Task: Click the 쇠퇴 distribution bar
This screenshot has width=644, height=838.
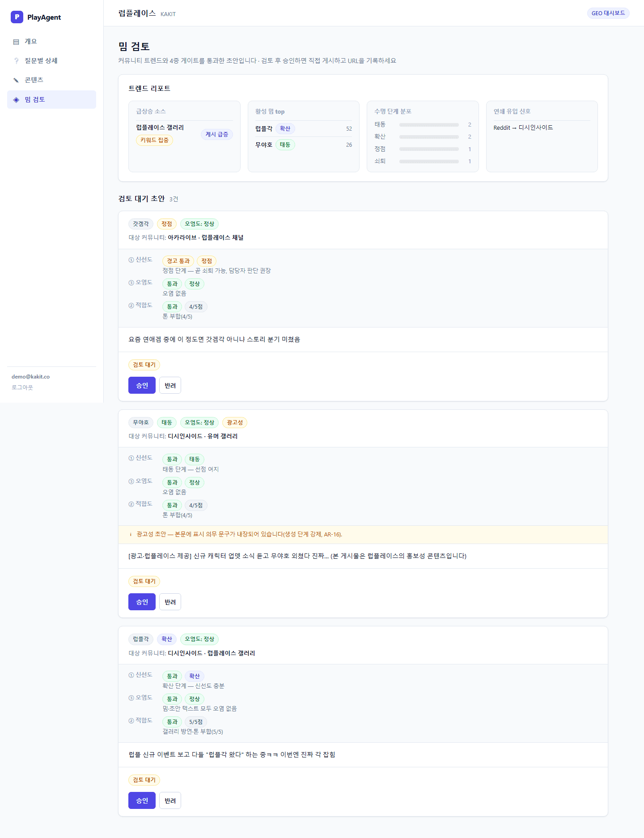Action: (x=429, y=161)
